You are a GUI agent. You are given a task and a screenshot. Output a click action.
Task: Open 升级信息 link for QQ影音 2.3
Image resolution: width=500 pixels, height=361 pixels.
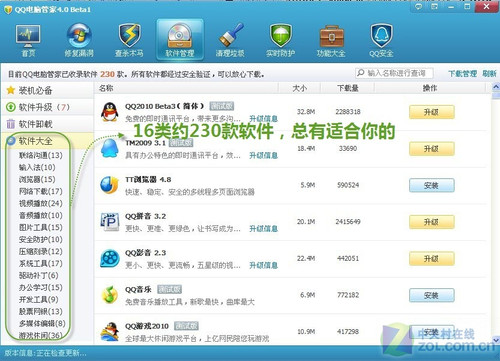coord(263,265)
